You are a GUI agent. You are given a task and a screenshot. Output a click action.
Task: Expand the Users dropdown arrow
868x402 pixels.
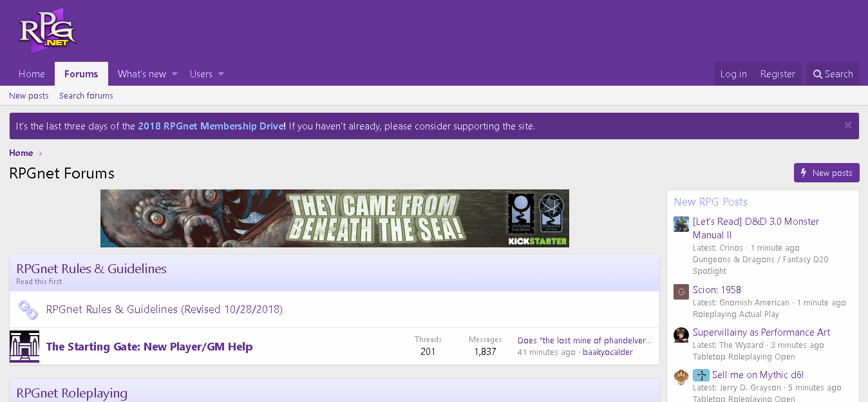click(x=221, y=74)
